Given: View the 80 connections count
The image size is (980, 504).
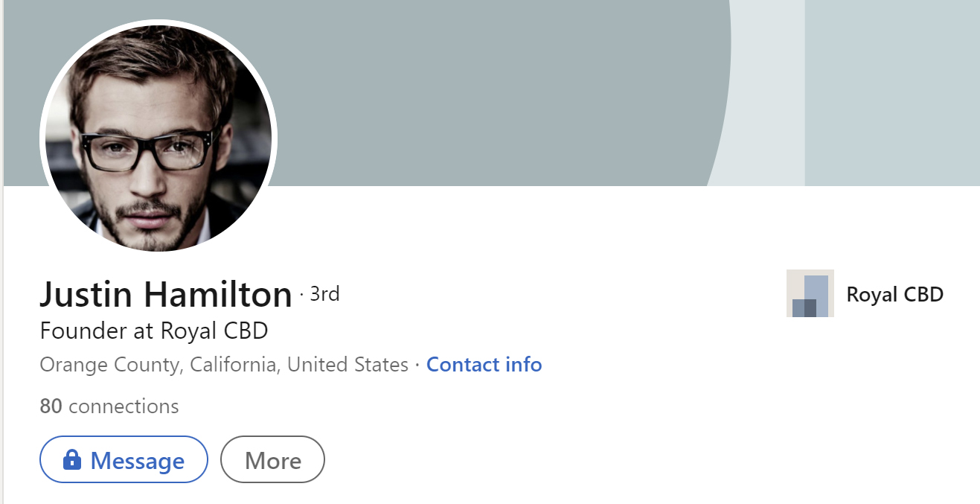Looking at the screenshot, I should pos(109,406).
